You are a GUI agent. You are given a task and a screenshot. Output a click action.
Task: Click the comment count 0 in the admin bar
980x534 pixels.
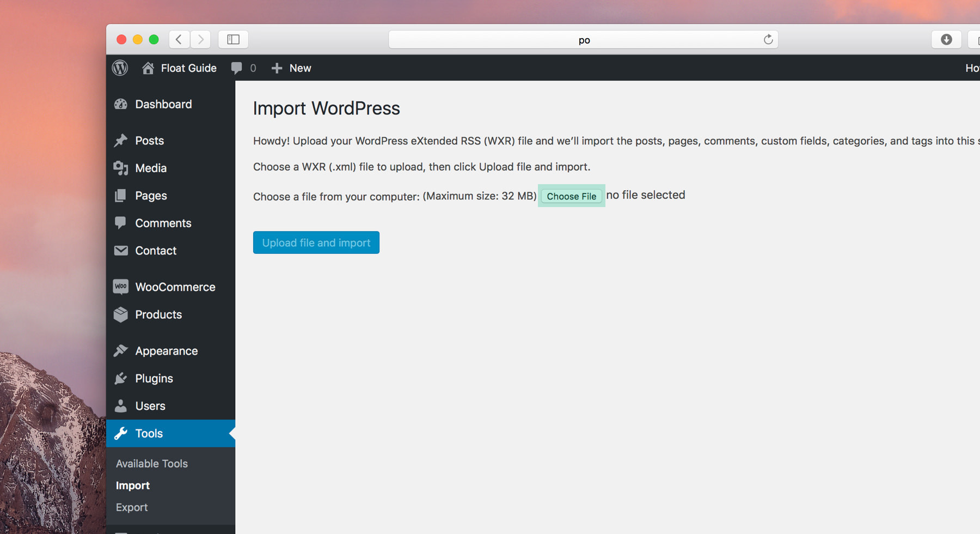point(253,68)
